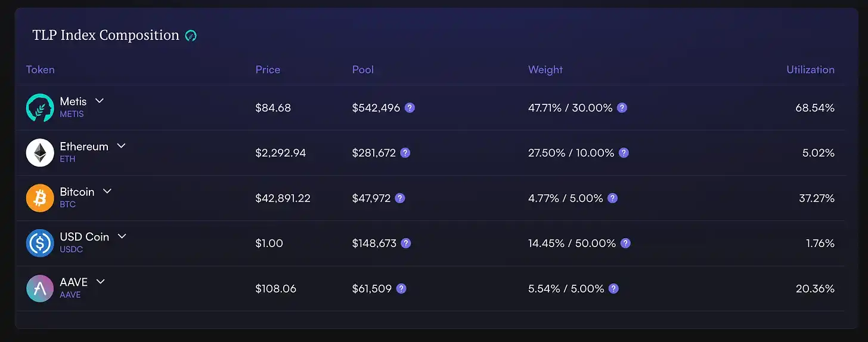Viewport: 868px width, 342px height.
Task: Show info for USD Coin weight
Action: pos(625,244)
